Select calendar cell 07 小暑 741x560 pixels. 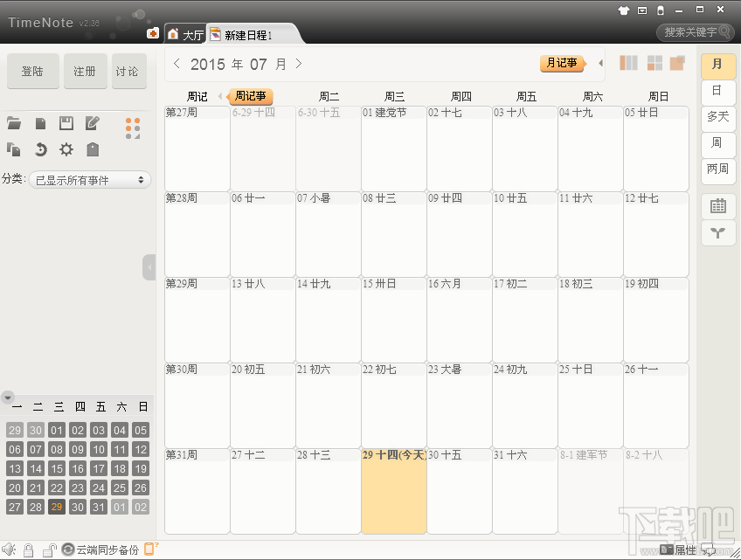click(x=328, y=234)
